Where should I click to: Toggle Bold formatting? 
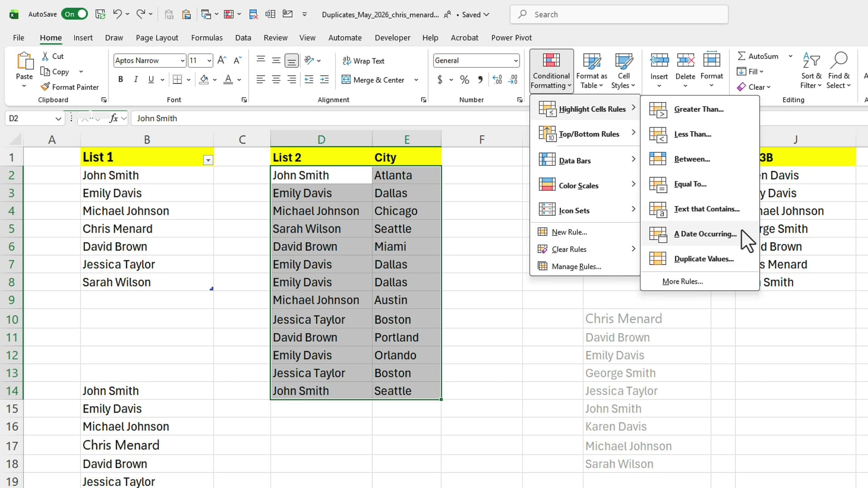121,80
